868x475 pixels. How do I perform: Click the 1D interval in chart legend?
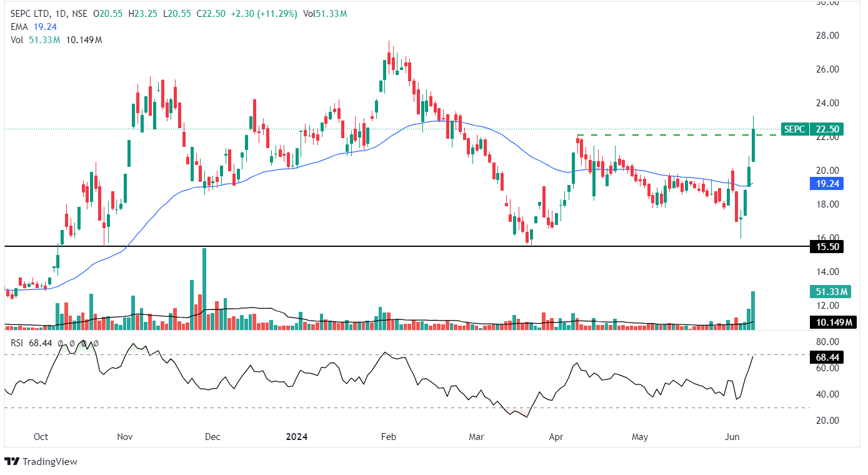pos(61,14)
